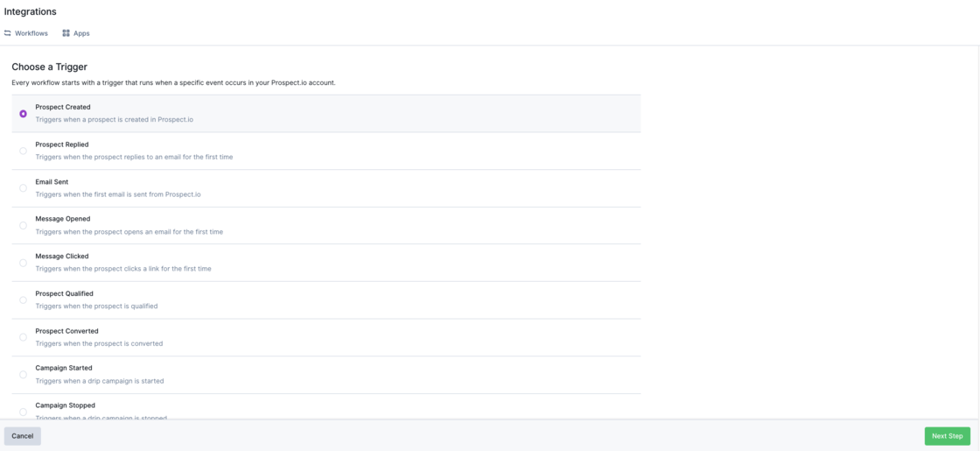Click the 'Every workflow starts with a trigger' sentence
The image size is (980, 451).
(x=174, y=82)
